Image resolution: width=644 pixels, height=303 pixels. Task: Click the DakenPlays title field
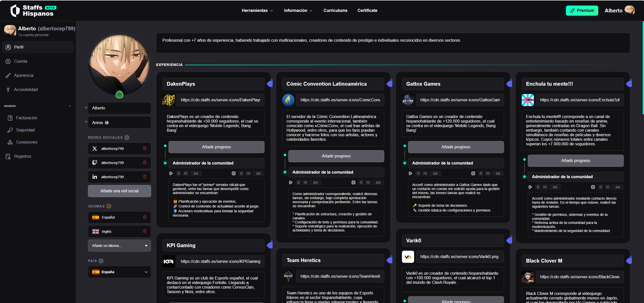(213, 84)
